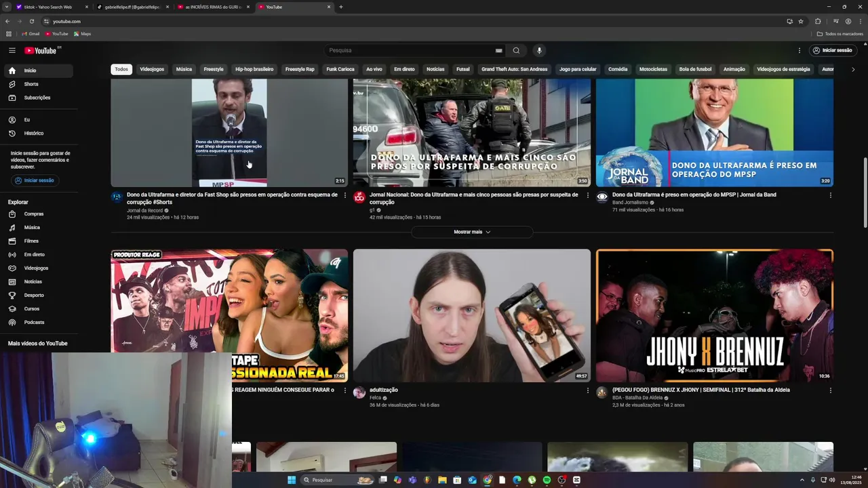Click Iniciar sessão button in the header
Viewport: 868px width, 488px height.
tap(833, 50)
